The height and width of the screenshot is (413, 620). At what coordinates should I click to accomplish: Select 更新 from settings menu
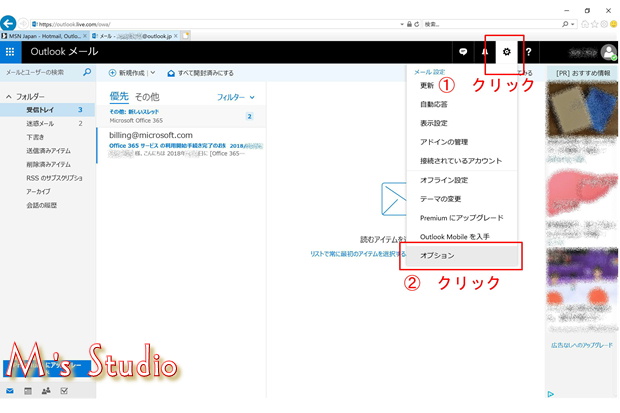click(x=427, y=85)
